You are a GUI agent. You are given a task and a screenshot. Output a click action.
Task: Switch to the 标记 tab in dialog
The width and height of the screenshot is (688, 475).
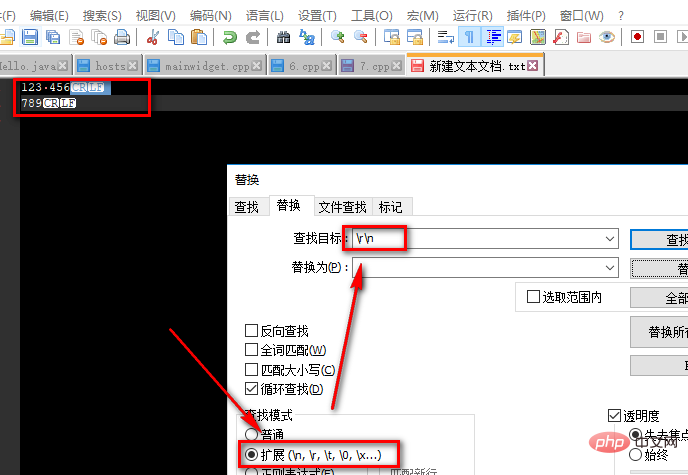tap(390, 207)
